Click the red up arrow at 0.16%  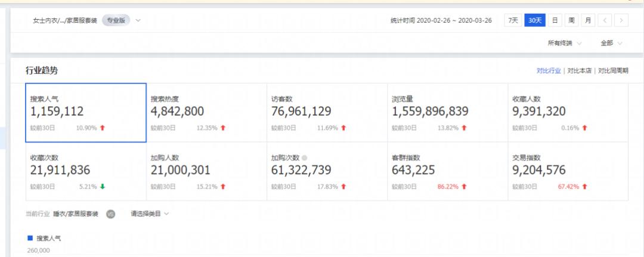pyautogui.click(x=584, y=128)
